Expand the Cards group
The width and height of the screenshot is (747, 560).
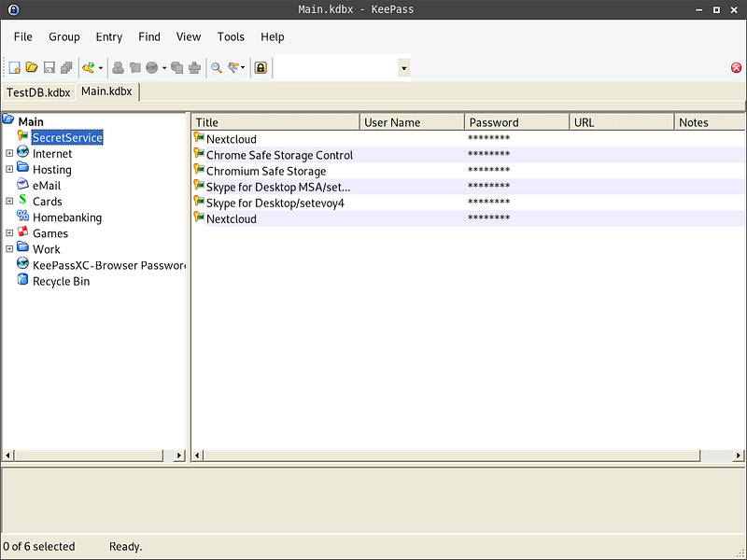(x=9, y=201)
